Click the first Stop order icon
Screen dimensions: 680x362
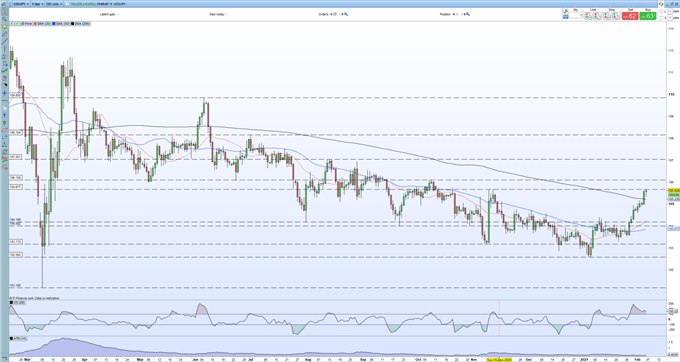(x=607, y=16)
